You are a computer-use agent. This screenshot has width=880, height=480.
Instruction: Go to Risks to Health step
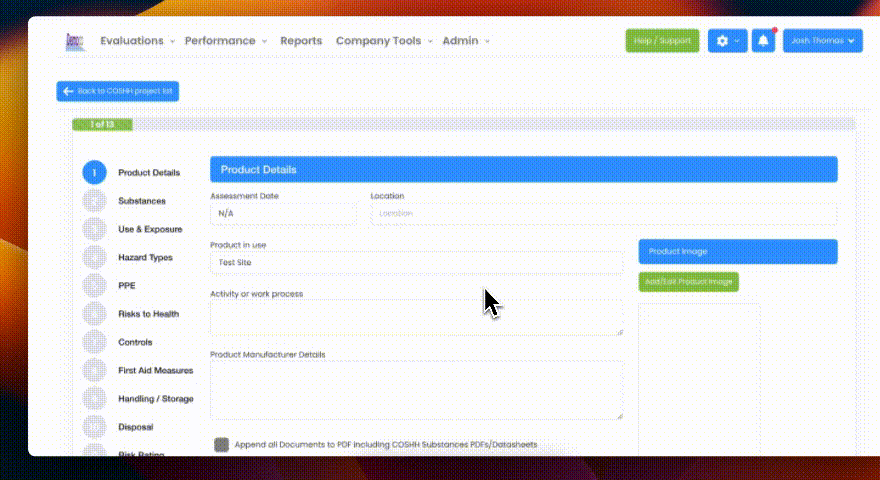pyautogui.click(x=149, y=314)
